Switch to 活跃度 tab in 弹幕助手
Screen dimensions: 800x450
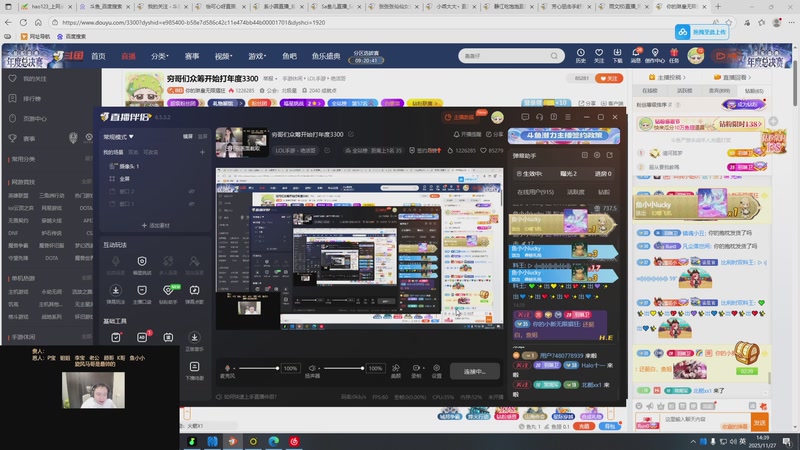coord(576,192)
